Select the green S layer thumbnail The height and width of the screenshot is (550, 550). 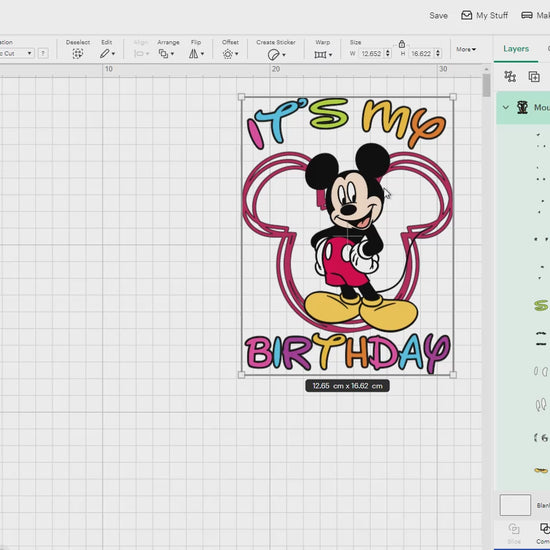coord(541,306)
